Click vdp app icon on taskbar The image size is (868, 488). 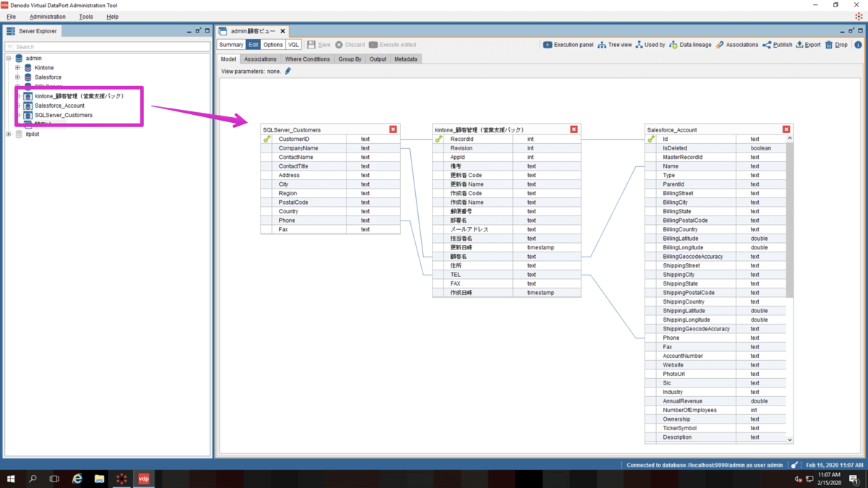pos(143,479)
